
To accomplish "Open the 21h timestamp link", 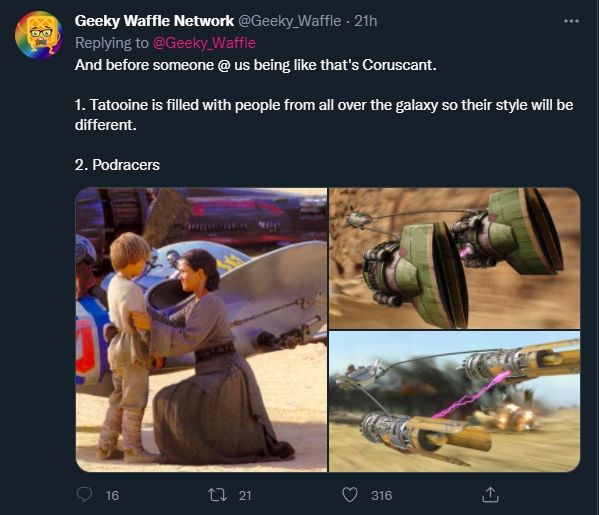I will [x=366, y=21].
